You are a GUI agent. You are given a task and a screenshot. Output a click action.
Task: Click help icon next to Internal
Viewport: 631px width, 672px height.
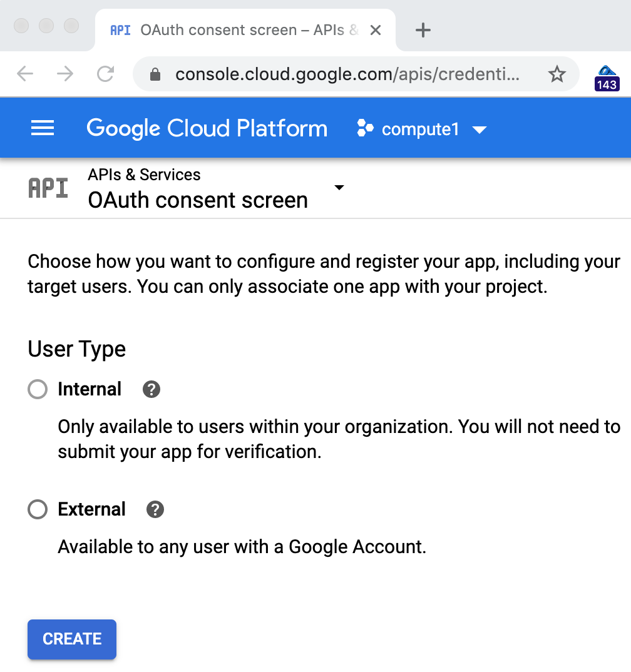tap(151, 389)
